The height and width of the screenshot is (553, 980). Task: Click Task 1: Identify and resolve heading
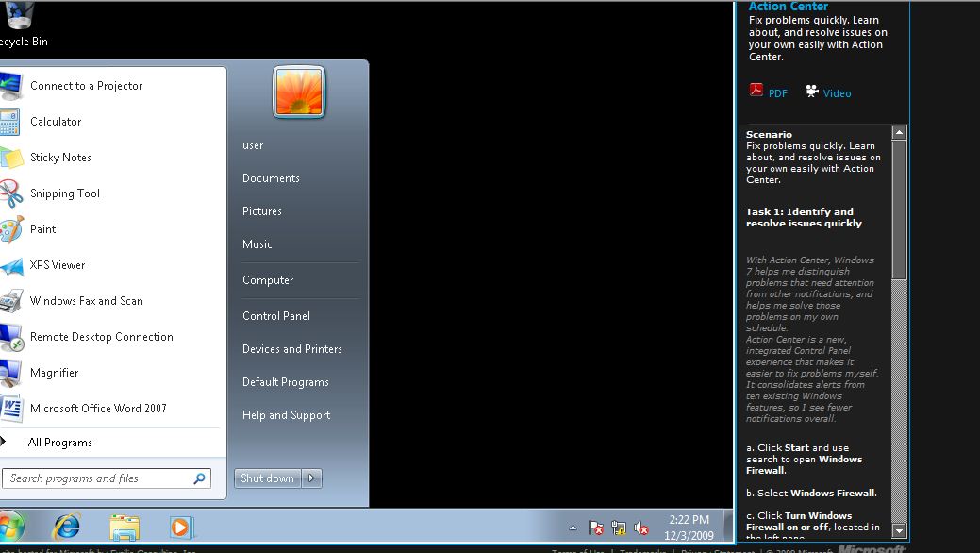pyautogui.click(x=804, y=218)
